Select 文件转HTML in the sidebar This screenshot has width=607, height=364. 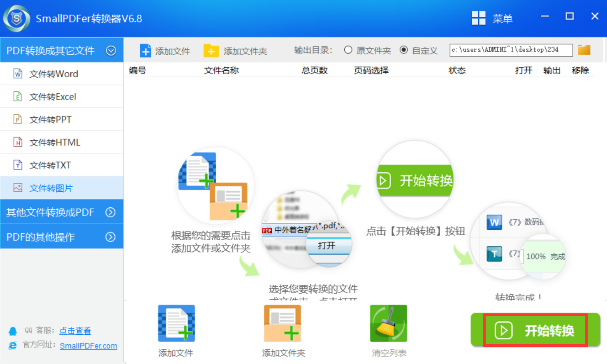62,142
